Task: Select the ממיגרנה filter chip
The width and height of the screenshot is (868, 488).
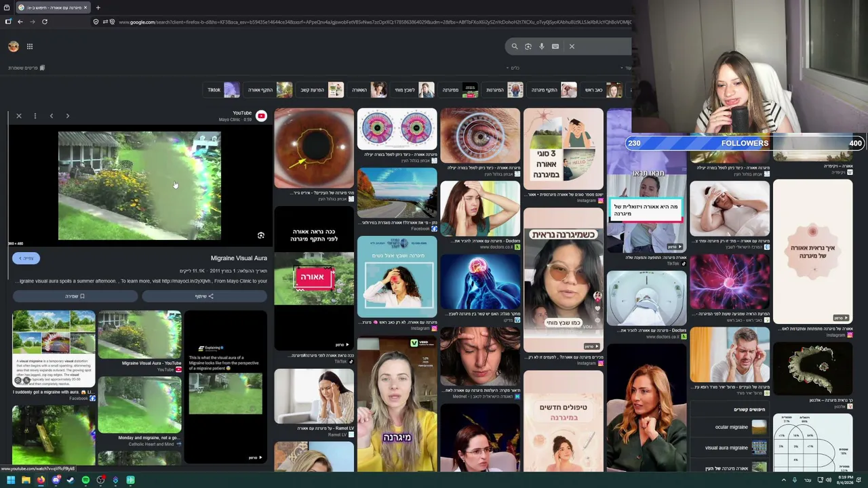Action: click(458, 89)
